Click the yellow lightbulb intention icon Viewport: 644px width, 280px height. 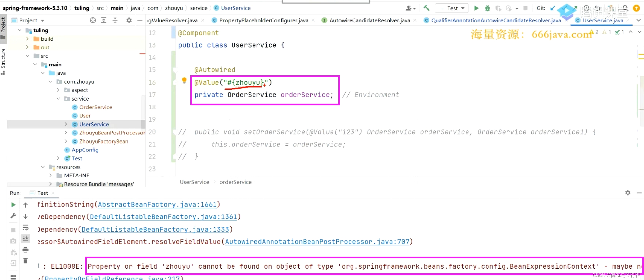pyautogui.click(x=184, y=80)
